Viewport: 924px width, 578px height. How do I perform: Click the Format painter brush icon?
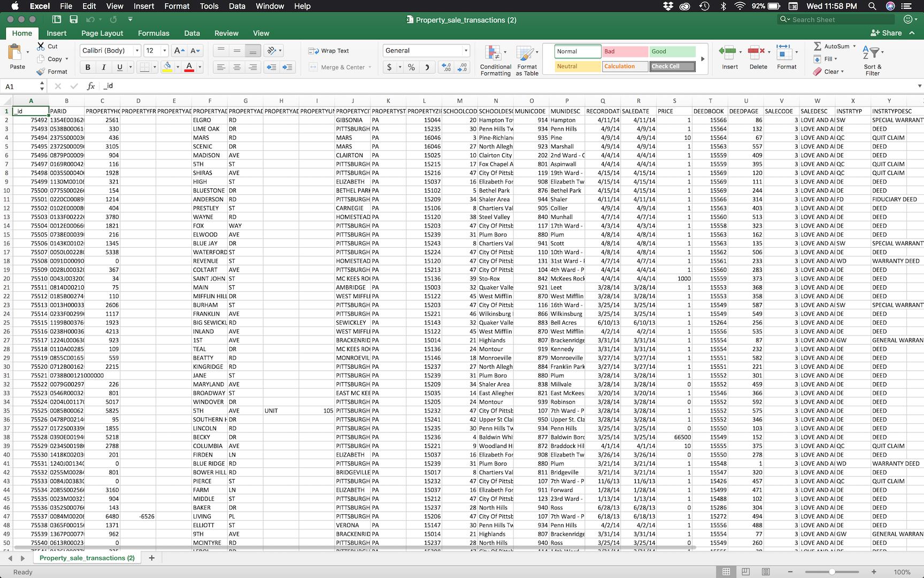tap(41, 72)
